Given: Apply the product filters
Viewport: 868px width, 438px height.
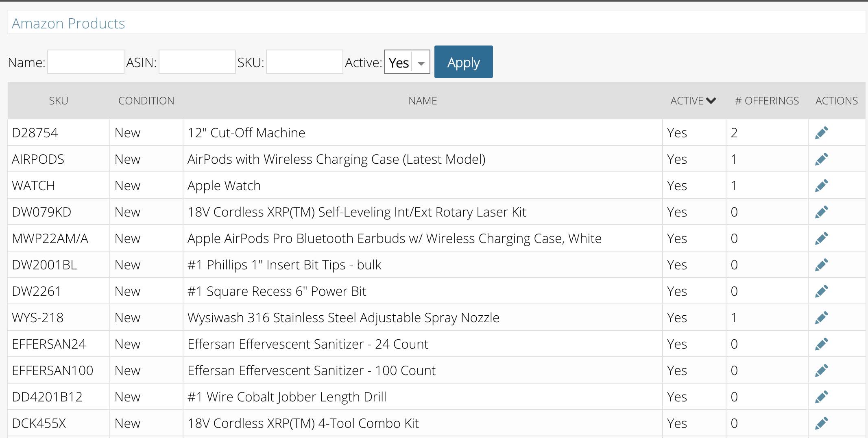Looking at the screenshot, I should point(463,62).
